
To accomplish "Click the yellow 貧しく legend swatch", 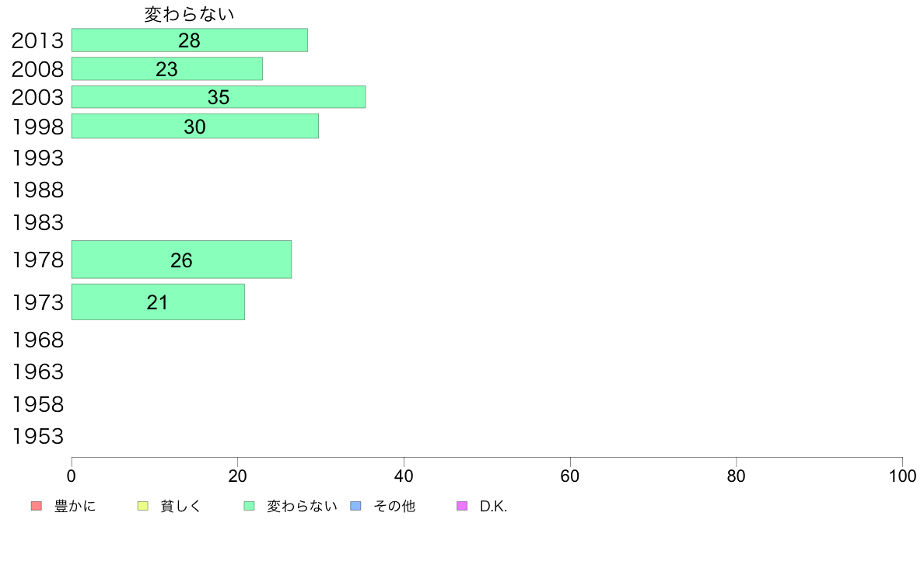I will (142, 506).
